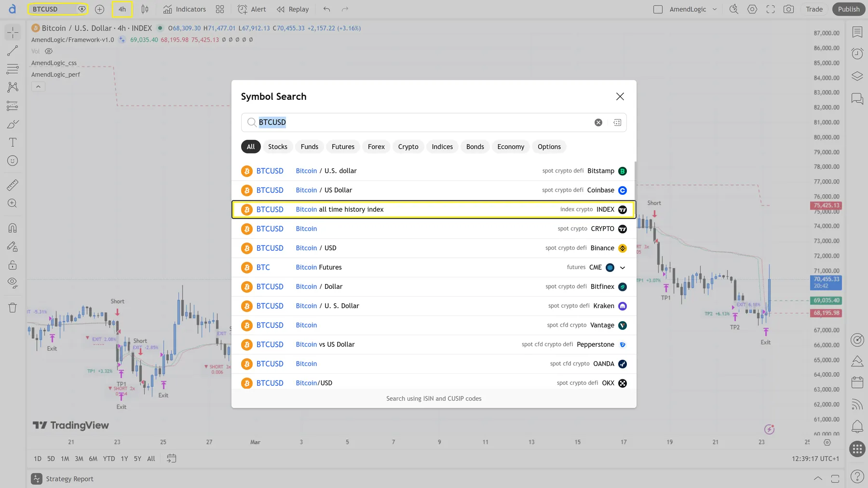868x488 pixels.
Task: Close the Symbol Search dialog
Action: click(x=620, y=96)
